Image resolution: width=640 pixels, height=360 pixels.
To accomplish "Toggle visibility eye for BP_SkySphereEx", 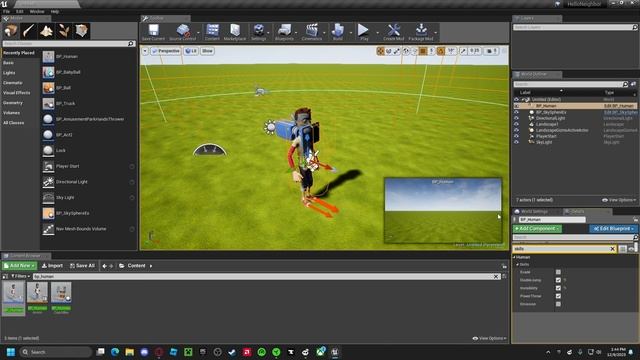I will (x=516, y=112).
